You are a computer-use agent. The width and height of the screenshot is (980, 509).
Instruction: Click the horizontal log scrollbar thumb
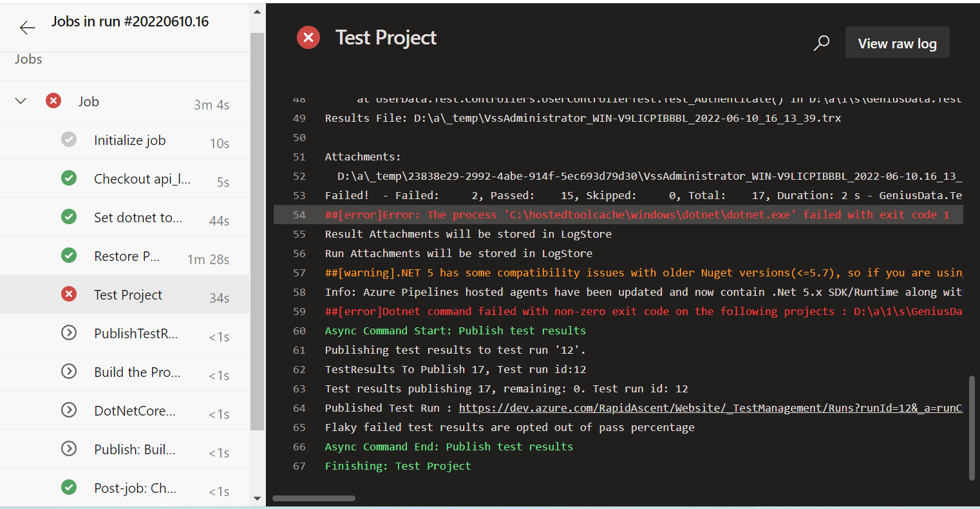click(314, 498)
